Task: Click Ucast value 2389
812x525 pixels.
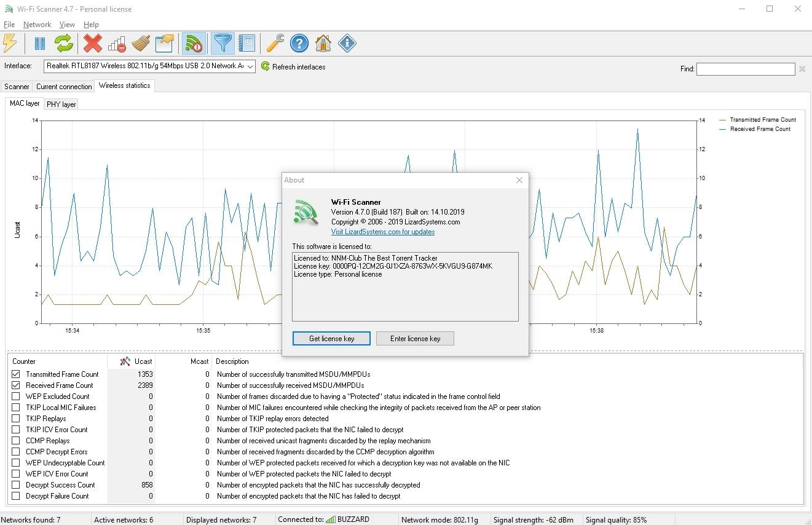Action: (145, 385)
